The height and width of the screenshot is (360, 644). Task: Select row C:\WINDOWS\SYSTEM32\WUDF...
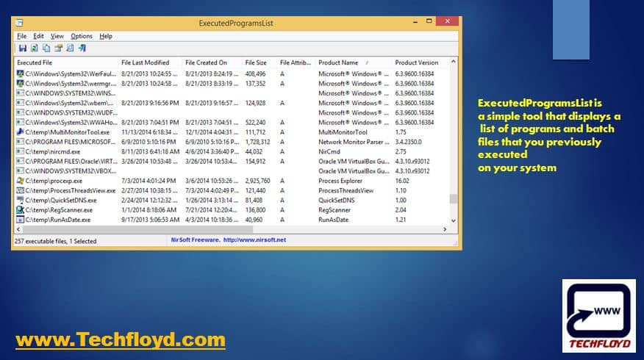(x=232, y=112)
